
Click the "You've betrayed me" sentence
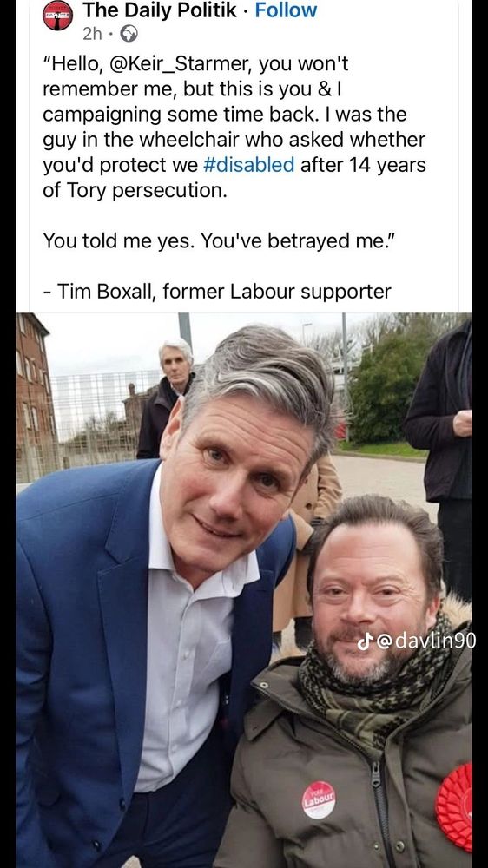click(x=299, y=240)
